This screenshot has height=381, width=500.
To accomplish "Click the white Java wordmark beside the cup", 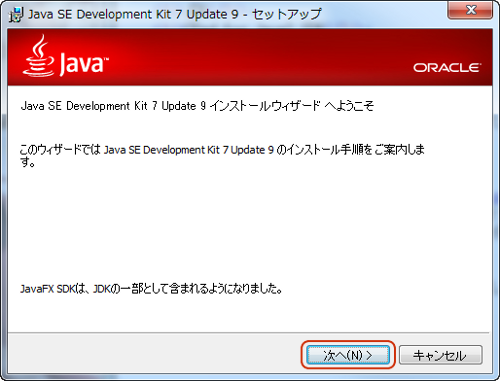I will [84, 63].
